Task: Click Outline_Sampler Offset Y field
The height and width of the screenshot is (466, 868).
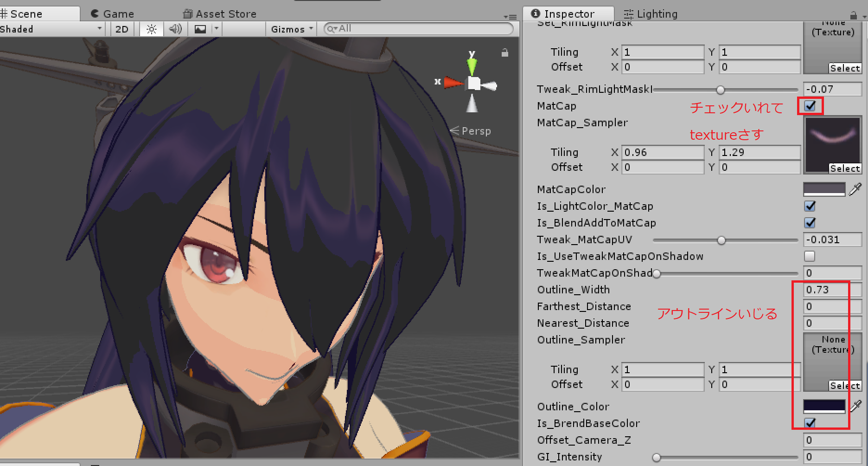Action: [x=759, y=384]
